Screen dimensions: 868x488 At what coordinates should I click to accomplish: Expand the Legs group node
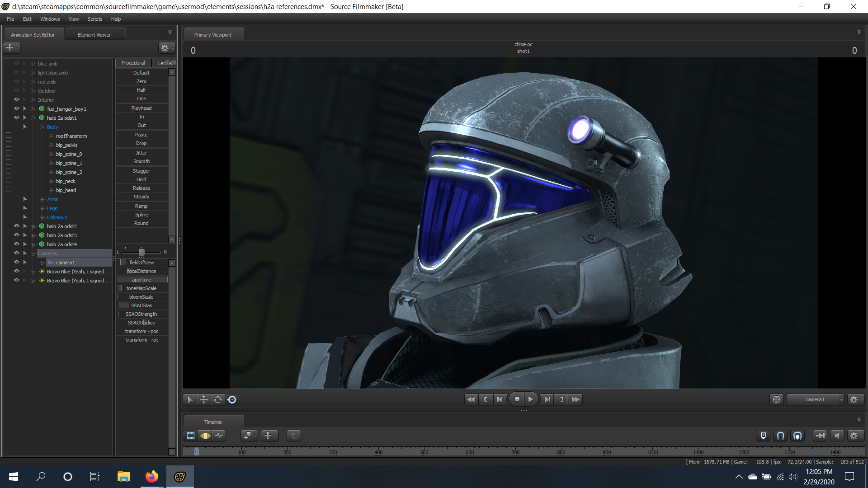pos(42,208)
